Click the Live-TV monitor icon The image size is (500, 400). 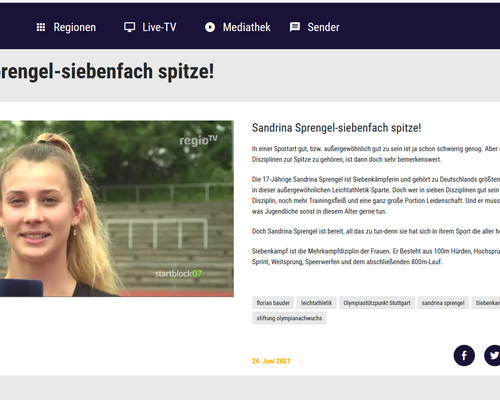(129, 27)
